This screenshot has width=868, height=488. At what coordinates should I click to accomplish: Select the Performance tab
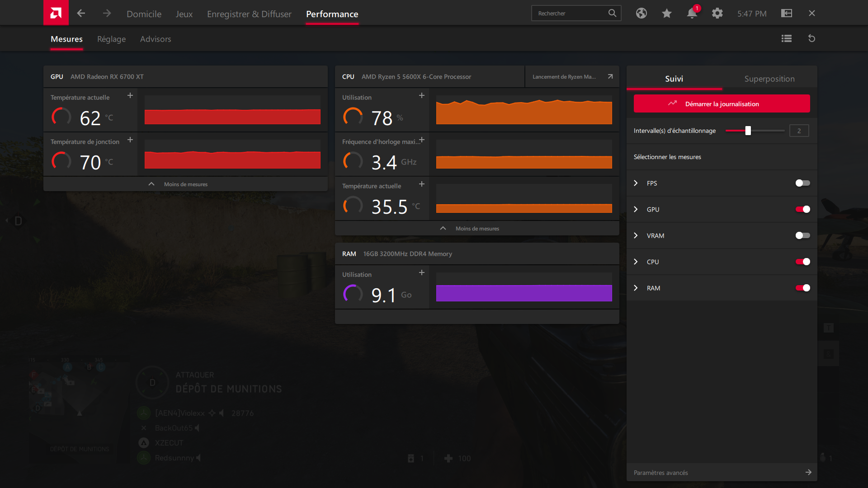tap(332, 14)
